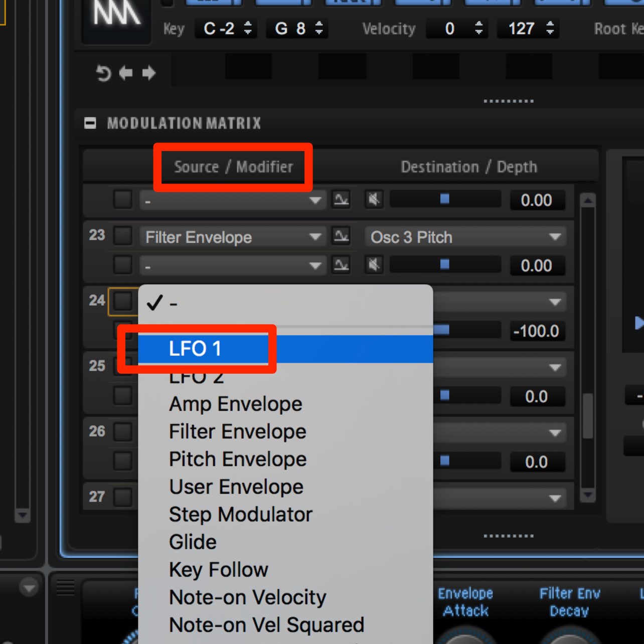Enable the row 25 modifier checkbox
Viewport: 644px width, 644px height.
click(x=123, y=395)
